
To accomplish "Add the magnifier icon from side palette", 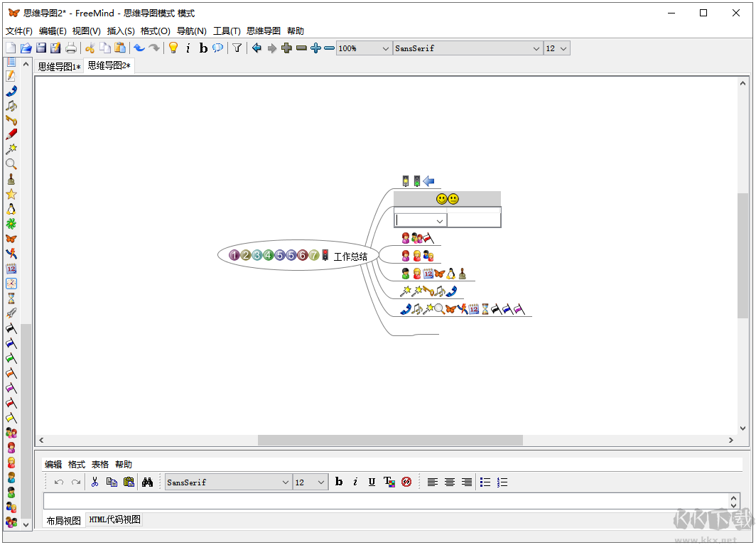I will point(11,164).
